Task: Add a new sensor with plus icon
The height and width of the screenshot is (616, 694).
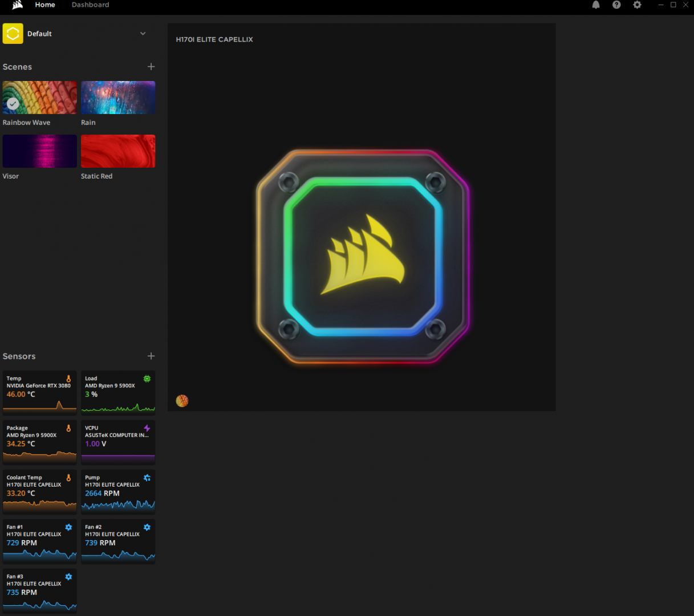Action: 151,356
